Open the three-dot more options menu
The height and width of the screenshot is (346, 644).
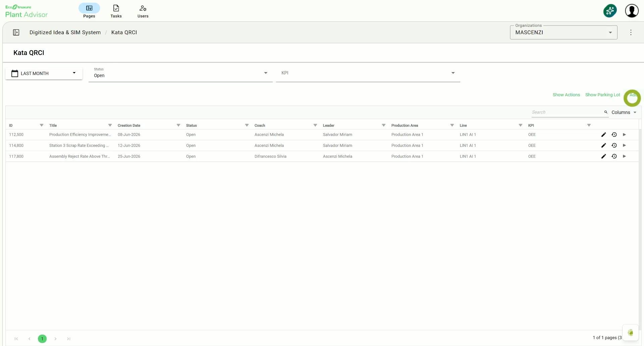coord(631,33)
